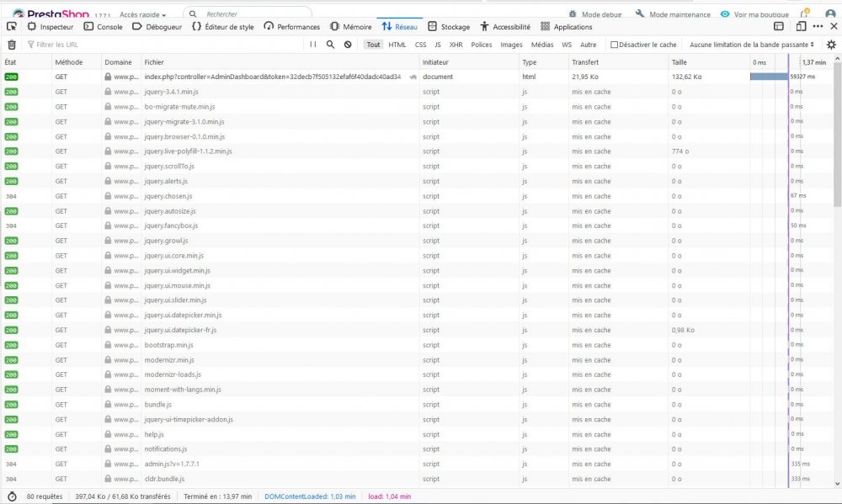
Task: Close the developer tools panel
Action: click(x=834, y=26)
